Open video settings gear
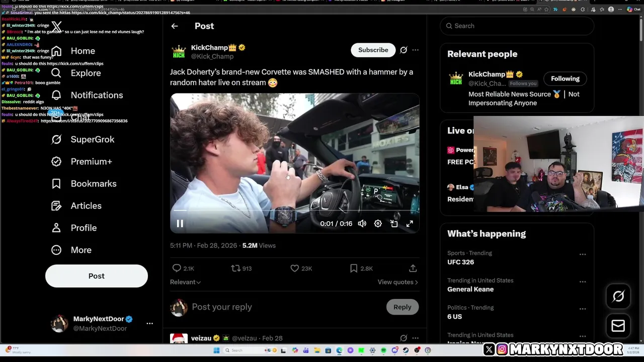644x362 pixels. [378, 224]
